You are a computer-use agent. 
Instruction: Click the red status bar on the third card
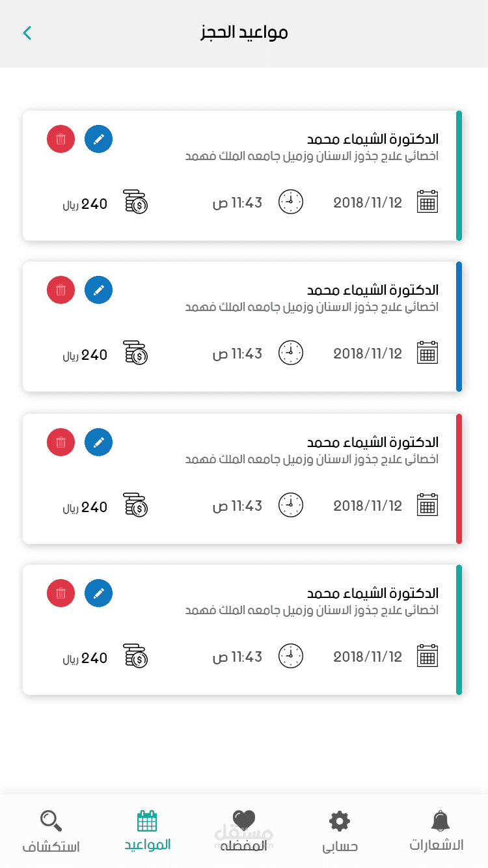459,478
